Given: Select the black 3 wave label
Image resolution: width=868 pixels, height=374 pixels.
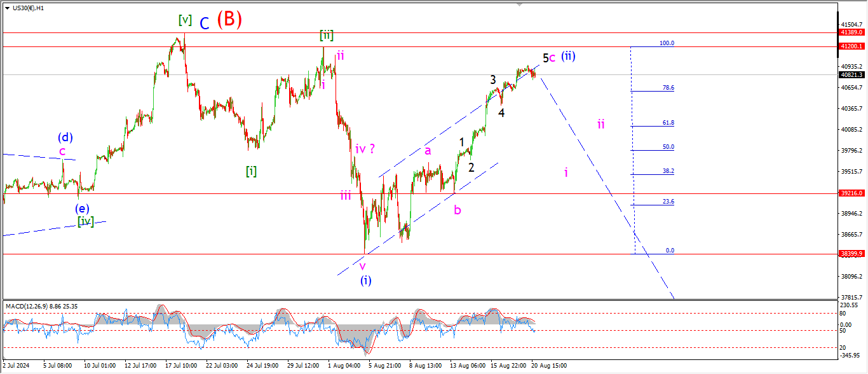Looking at the screenshot, I should (492, 80).
